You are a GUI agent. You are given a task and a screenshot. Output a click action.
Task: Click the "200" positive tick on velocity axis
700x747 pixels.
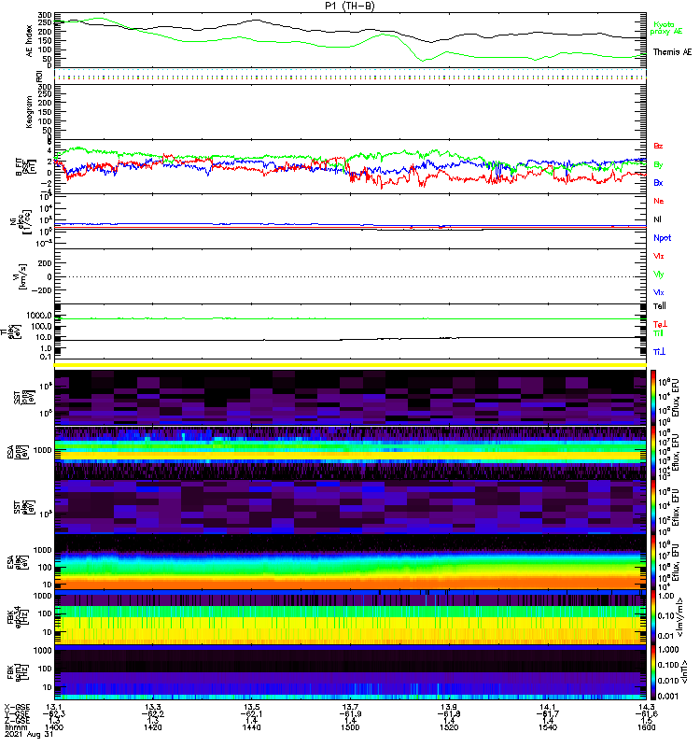click(46, 263)
